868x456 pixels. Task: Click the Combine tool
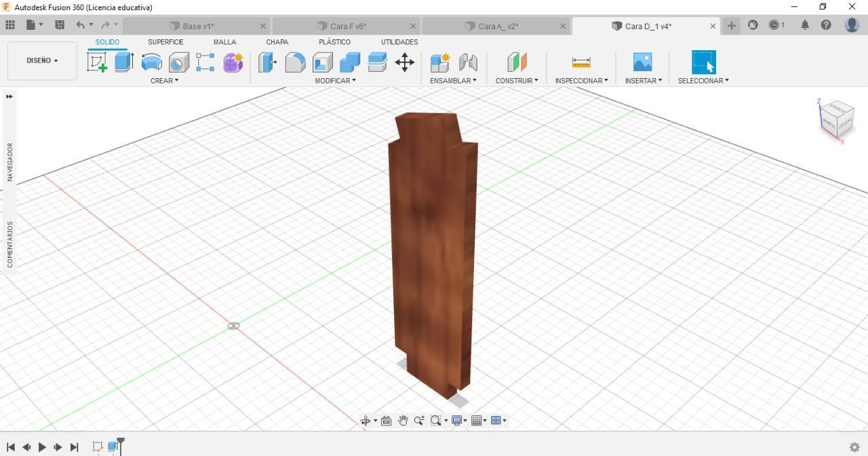tap(350, 62)
